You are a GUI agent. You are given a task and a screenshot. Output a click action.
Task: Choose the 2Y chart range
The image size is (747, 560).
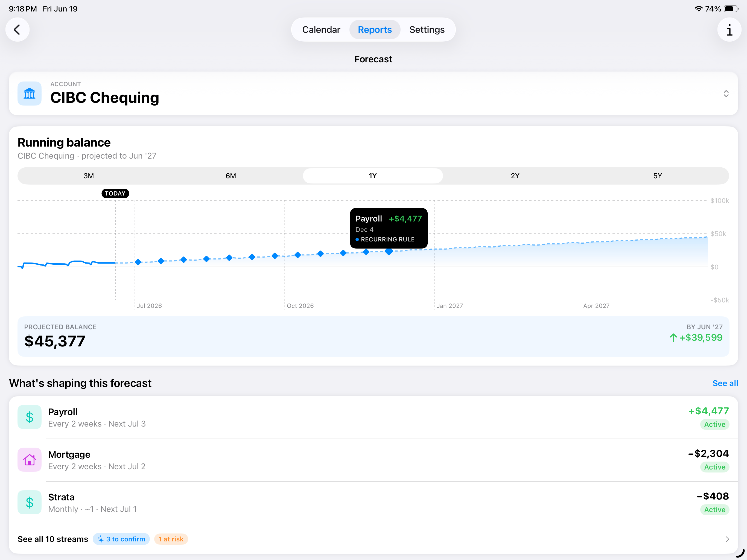pyautogui.click(x=515, y=176)
